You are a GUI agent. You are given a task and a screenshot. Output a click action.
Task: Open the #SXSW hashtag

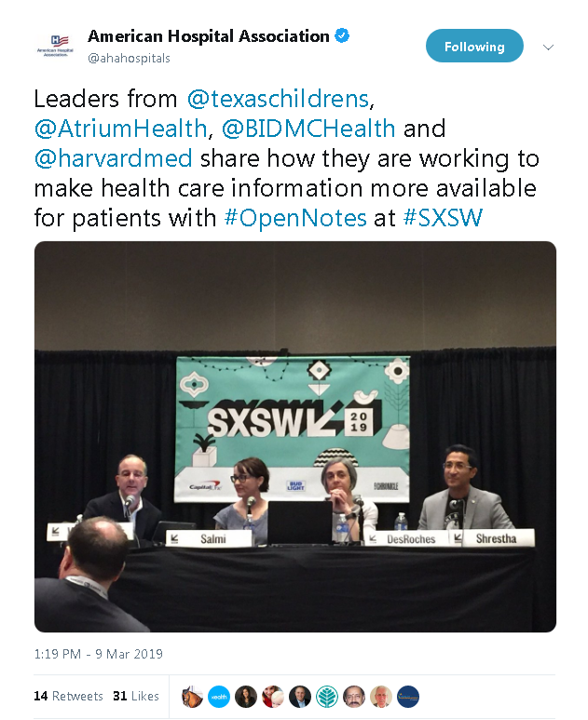pyautogui.click(x=443, y=218)
